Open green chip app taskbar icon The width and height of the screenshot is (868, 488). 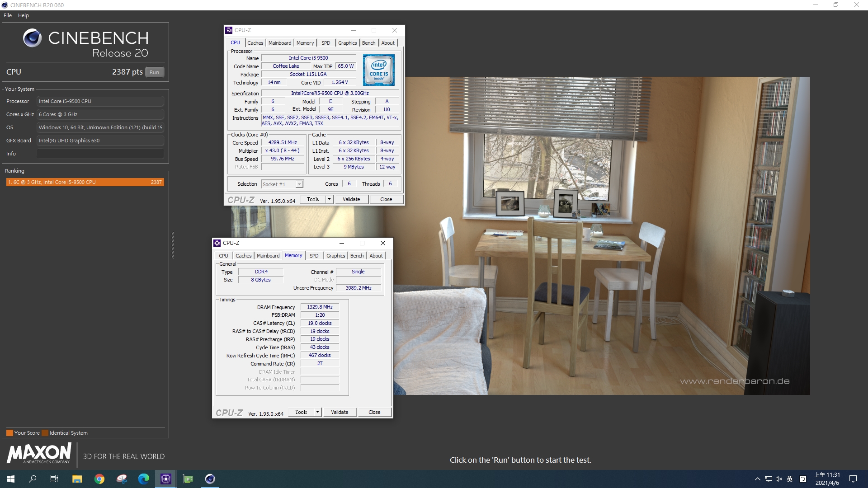(188, 479)
